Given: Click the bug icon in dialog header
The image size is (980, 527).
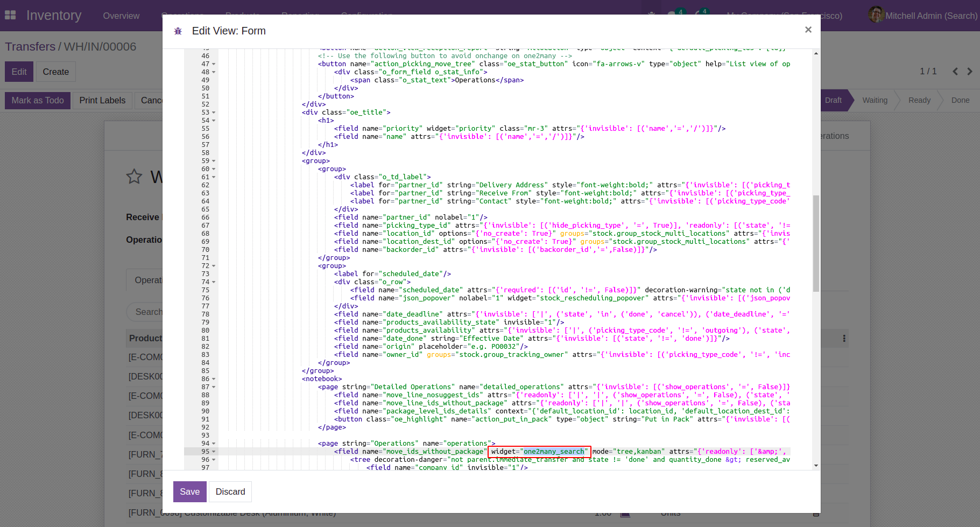Looking at the screenshot, I should click(x=178, y=31).
